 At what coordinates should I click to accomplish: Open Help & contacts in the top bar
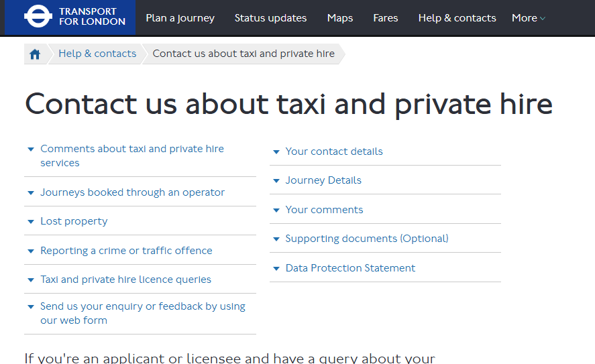(x=457, y=18)
